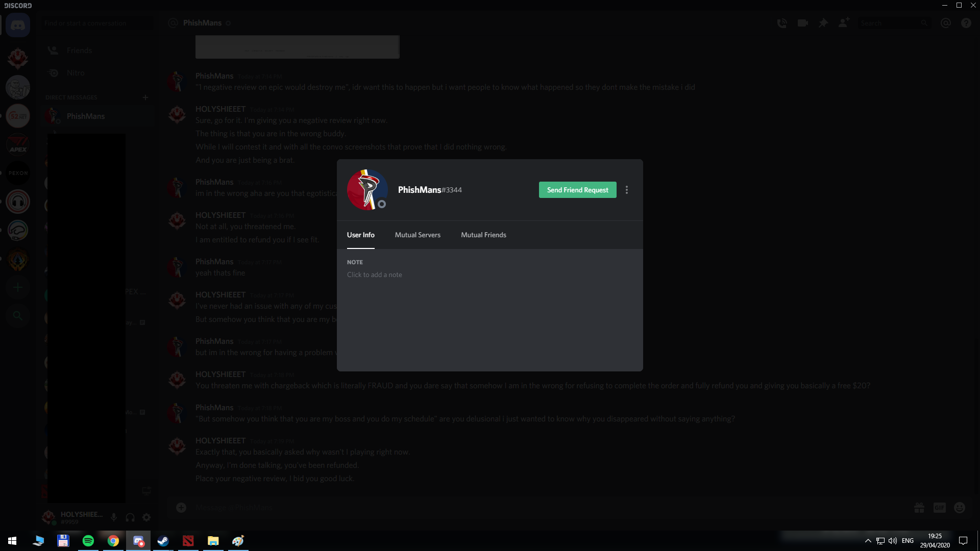980x551 pixels.
Task: Switch to the Mutual Friends tab
Action: 483,235
